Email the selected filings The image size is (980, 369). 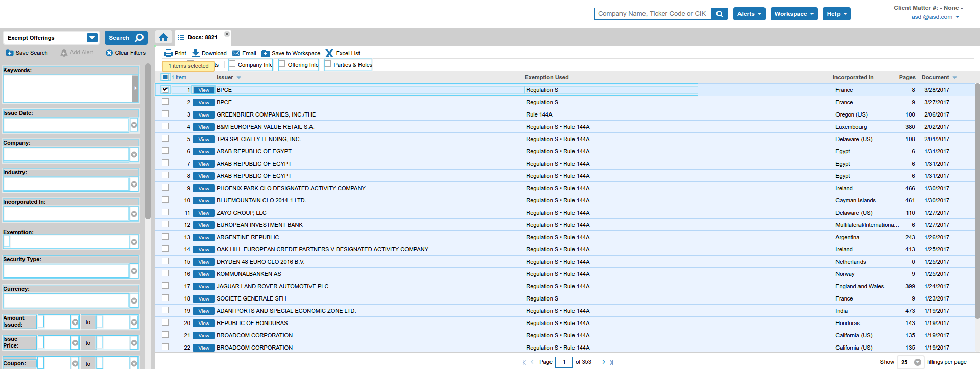(244, 53)
